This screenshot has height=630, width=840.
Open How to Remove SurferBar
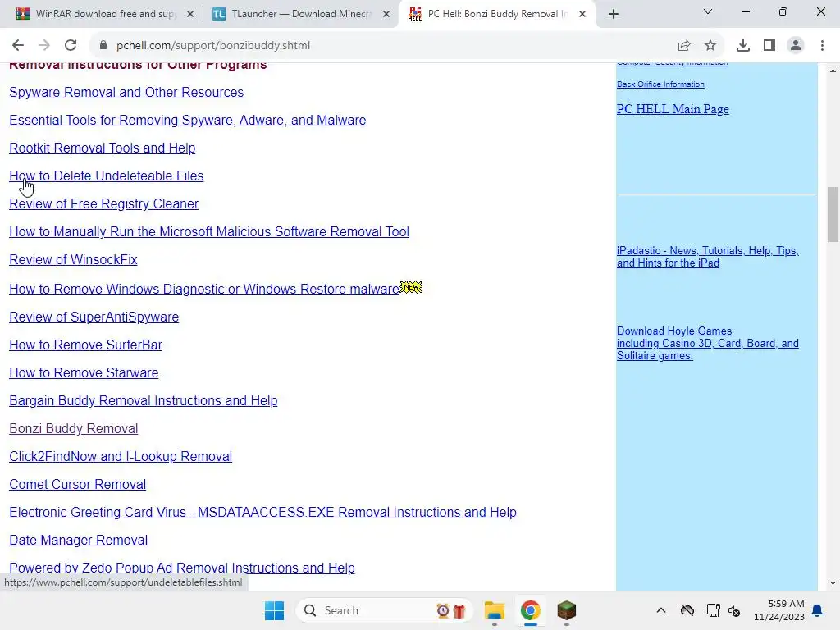(x=85, y=345)
